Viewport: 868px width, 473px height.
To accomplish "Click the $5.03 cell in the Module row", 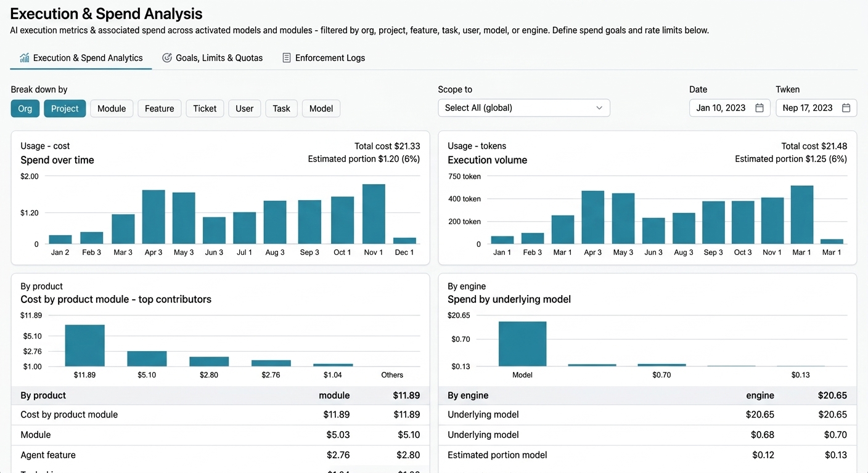I will click(x=338, y=435).
